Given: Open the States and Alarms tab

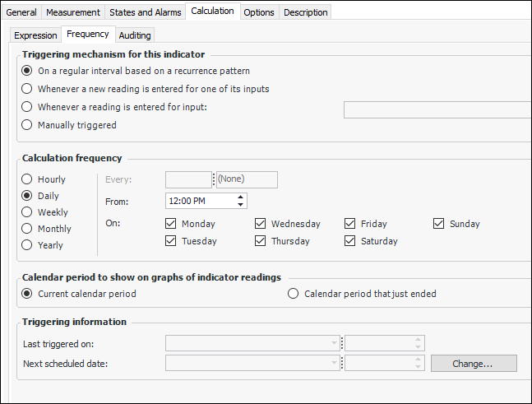Looking at the screenshot, I should pyautogui.click(x=145, y=12).
